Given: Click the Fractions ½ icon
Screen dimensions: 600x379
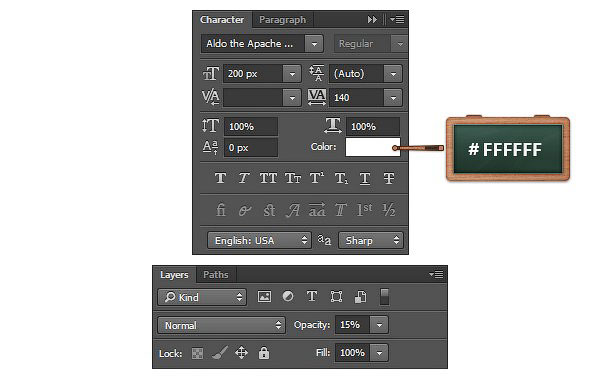Looking at the screenshot, I should (389, 209).
